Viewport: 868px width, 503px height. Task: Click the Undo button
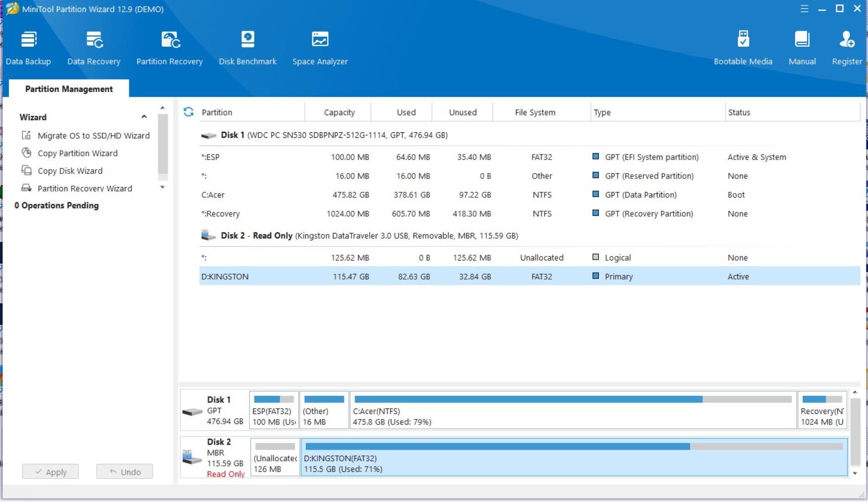pyautogui.click(x=125, y=472)
